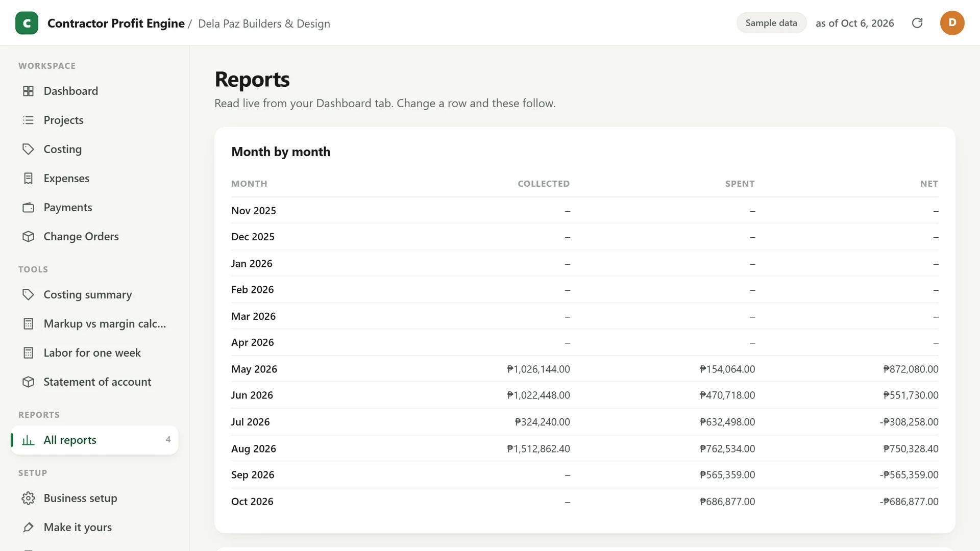Click the Labor for one week icon
This screenshot has height=551, width=980.
[x=29, y=353]
